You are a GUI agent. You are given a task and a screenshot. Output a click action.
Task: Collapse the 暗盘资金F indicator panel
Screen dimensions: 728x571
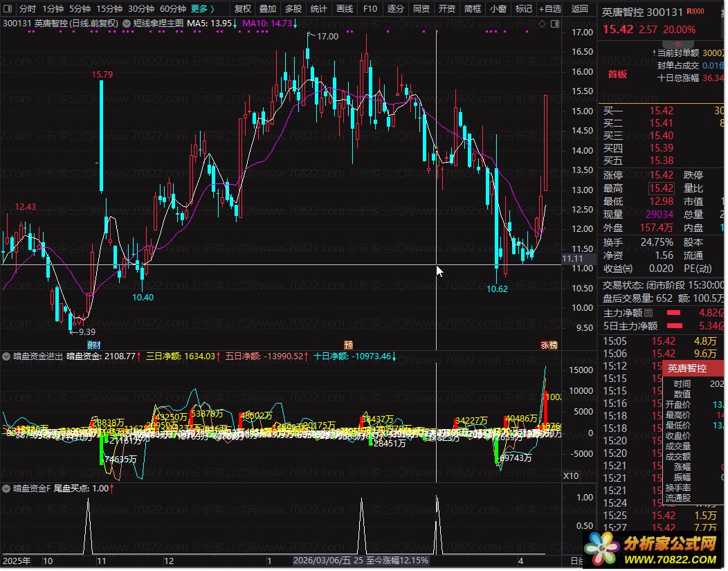(7, 489)
